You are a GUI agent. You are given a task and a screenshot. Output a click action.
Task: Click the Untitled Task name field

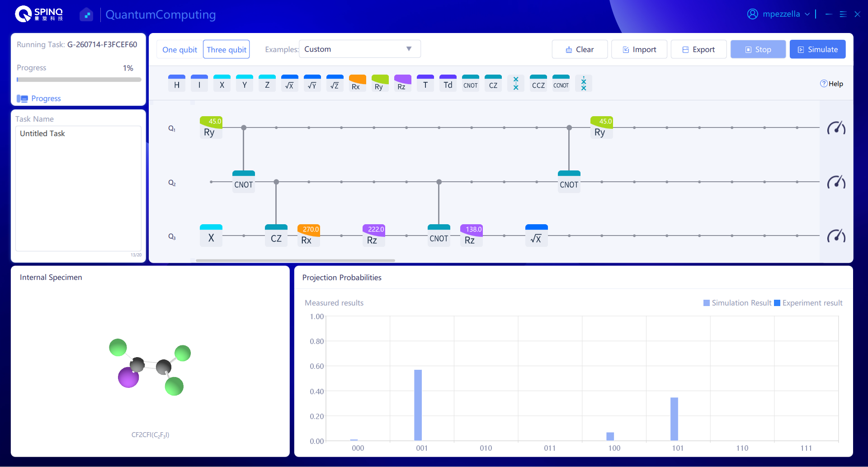(x=78, y=188)
